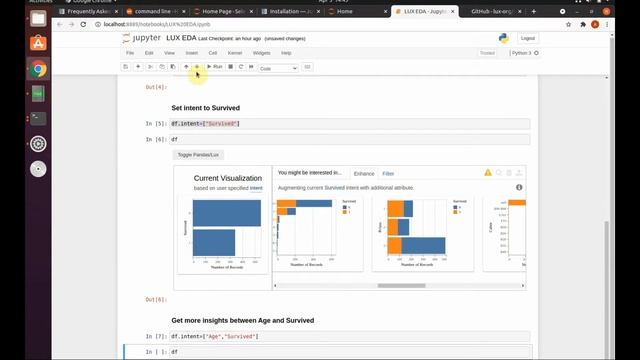Screen dimensions: 640x360
Task: Click the left arrow of the recommendations scrollbar
Action: click(275, 286)
